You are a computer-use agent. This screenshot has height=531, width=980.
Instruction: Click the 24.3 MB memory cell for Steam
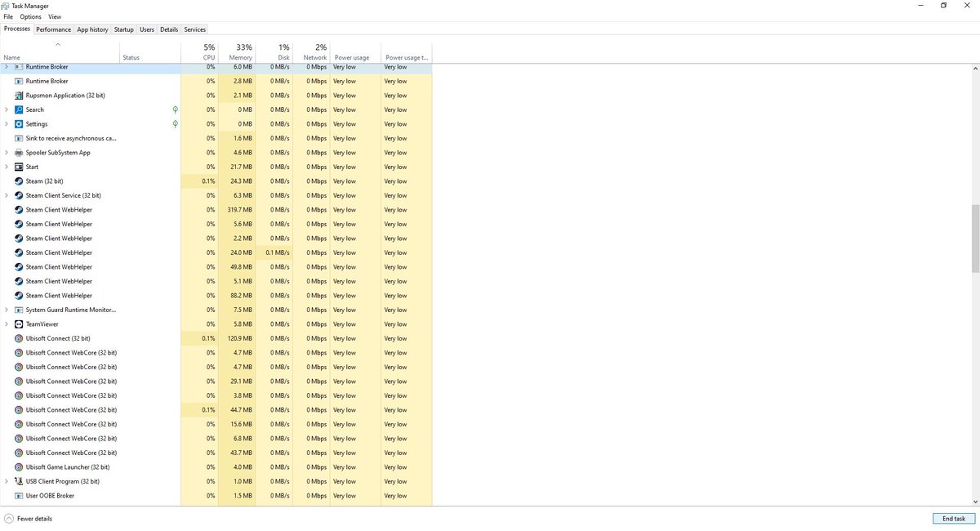tap(237, 181)
